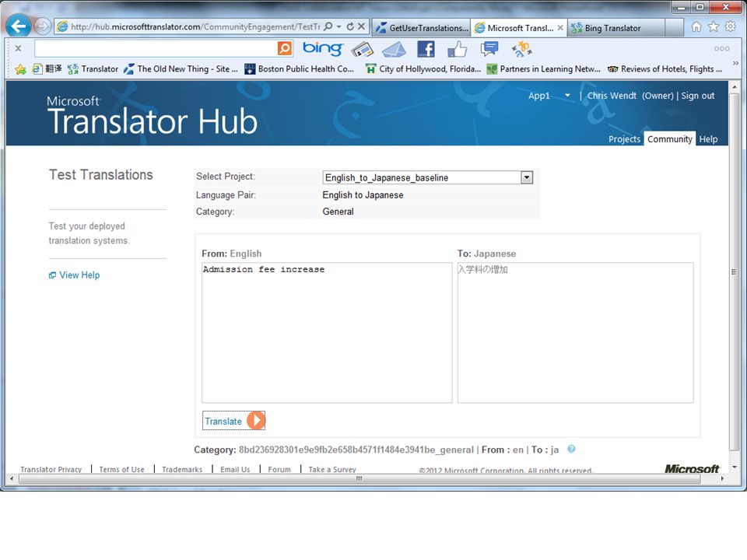Open the address bar search magnifier
747x560 pixels.
click(328, 26)
